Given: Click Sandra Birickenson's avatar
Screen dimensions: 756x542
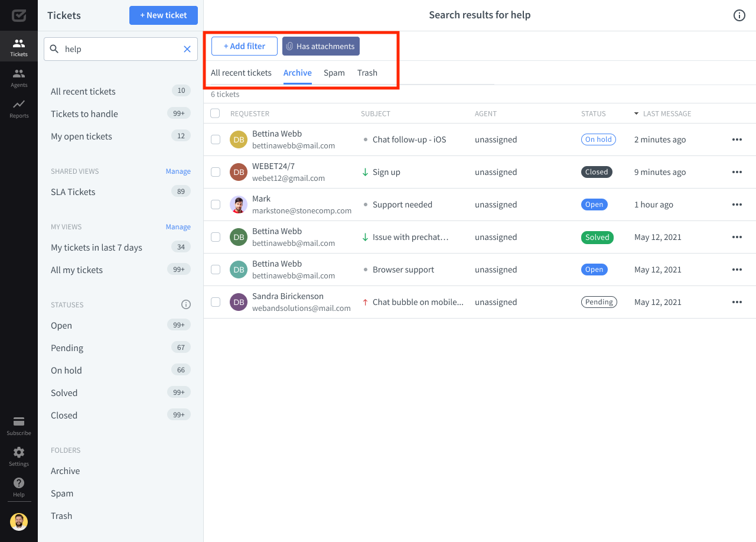Looking at the screenshot, I should tap(239, 302).
